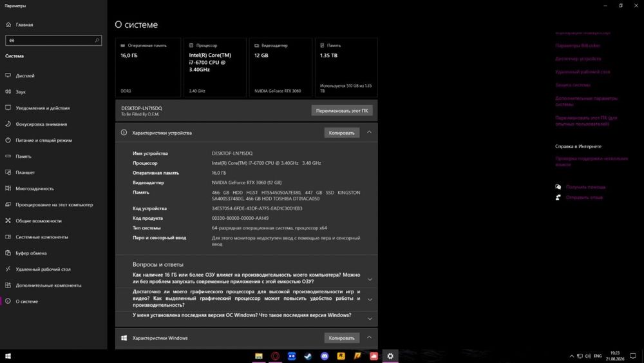Screen dimensions: 644x363
Task: Click the Память storage icon in the sidebar
Action: (x=8, y=156)
